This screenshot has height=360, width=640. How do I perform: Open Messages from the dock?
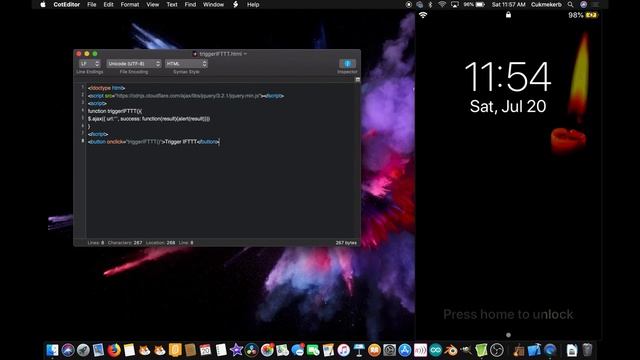pyautogui.click(x=298, y=350)
